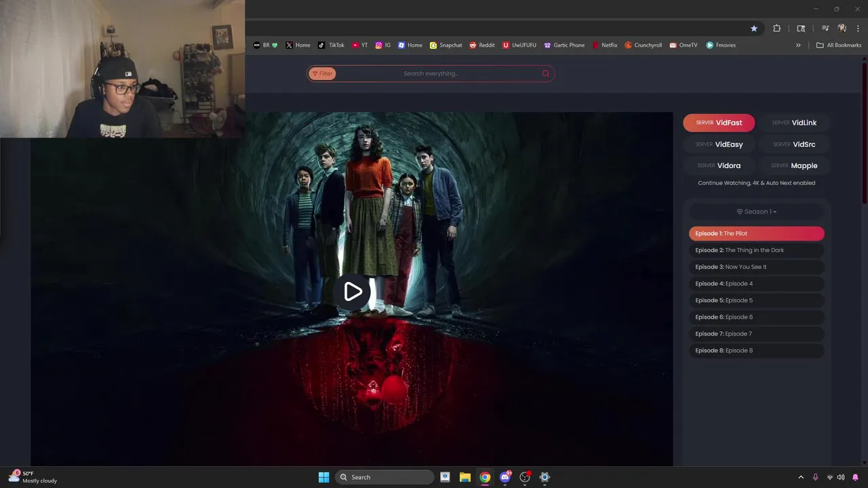Open File Explorer from the taskbar
Image resolution: width=868 pixels, height=488 pixels.
[465, 477]
